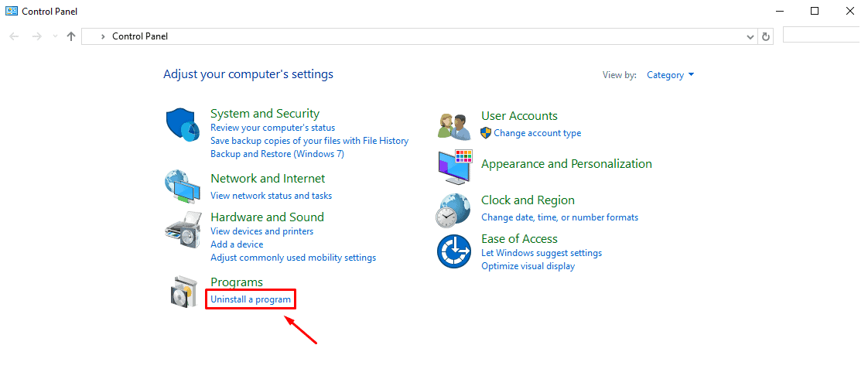Go up one level with Up arrow
The width and height of the screenshot is (868, 369).
(71, 36)
